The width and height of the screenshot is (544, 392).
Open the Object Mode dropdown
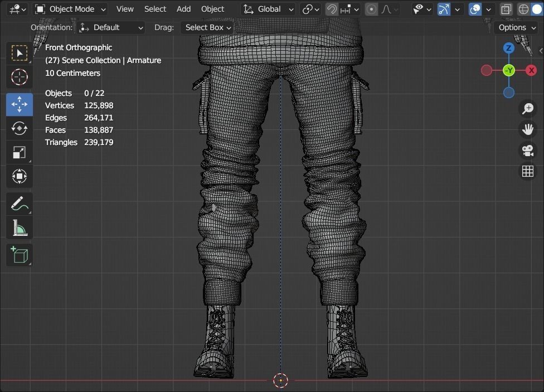click(70, 9)
